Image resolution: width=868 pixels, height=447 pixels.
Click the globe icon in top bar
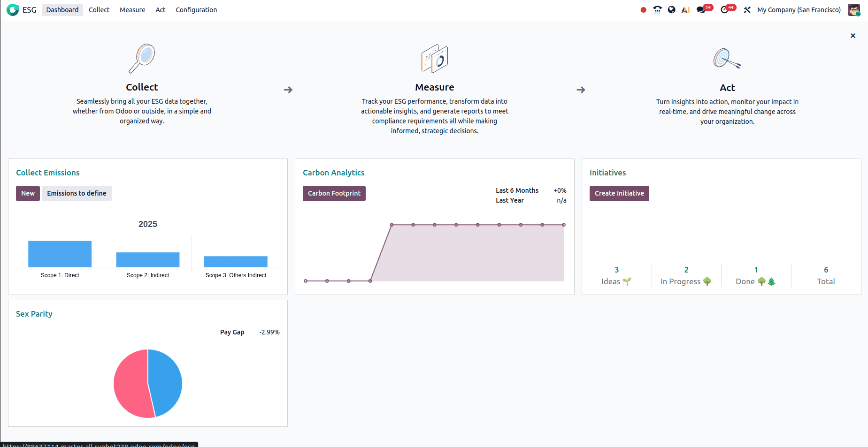coord(671,10)
